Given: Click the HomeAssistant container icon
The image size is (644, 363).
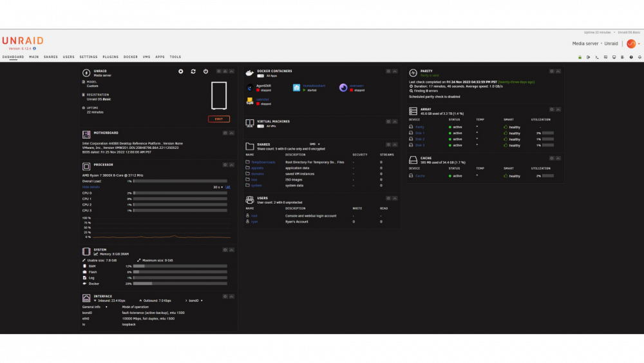Looking at the screenshot, I should 296,88.
